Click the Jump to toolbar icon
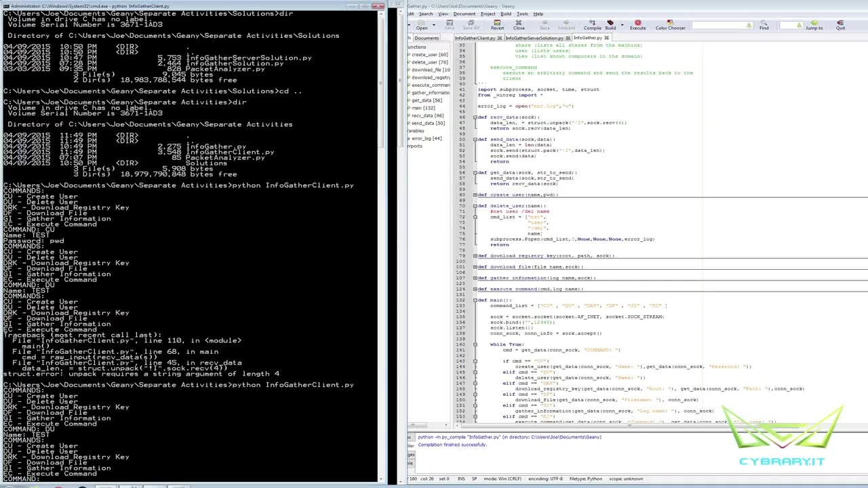This screenshot has height=488, width=868. [814, 25]
